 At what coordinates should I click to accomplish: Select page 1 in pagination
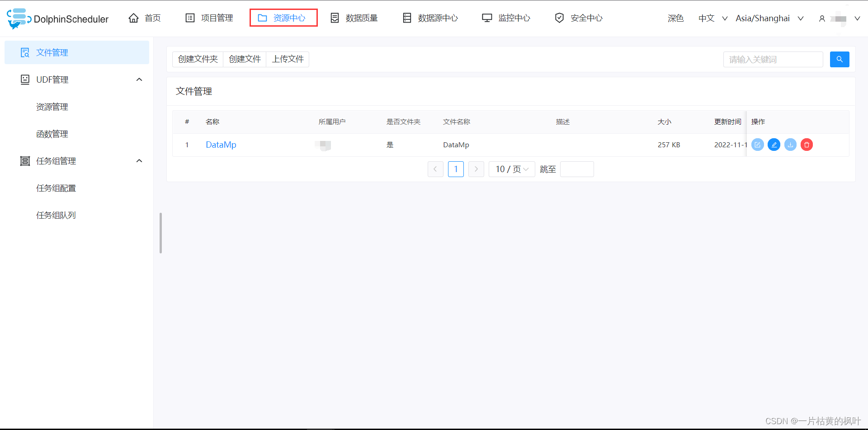(456, 169)
